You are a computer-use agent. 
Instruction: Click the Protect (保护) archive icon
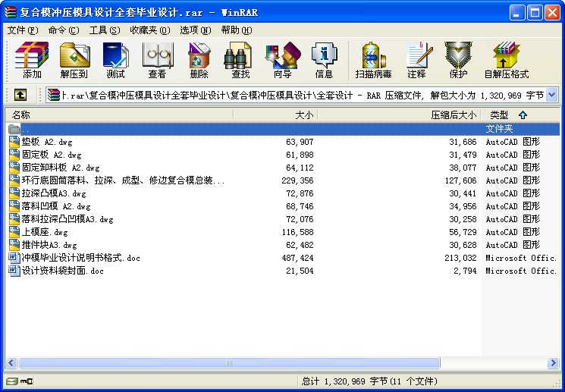tap(458, 61)
